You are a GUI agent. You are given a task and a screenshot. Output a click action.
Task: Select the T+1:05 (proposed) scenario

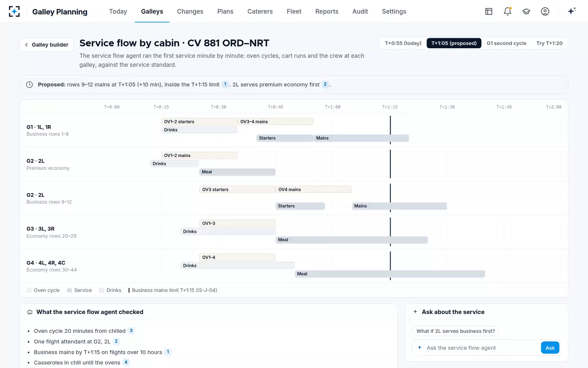click(x=454, y=43)
